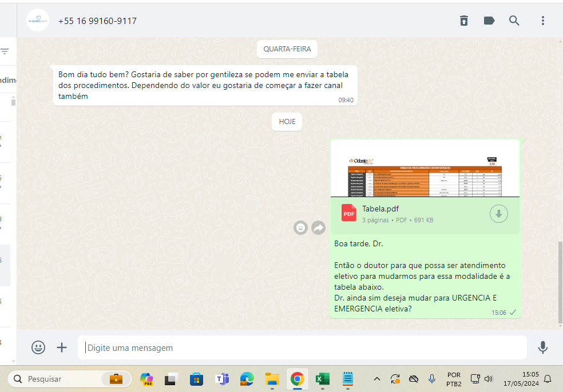Switch keyboard language POR PTB2
The height and width of the screenshot is (392, 563).
(x=454, y=379)
